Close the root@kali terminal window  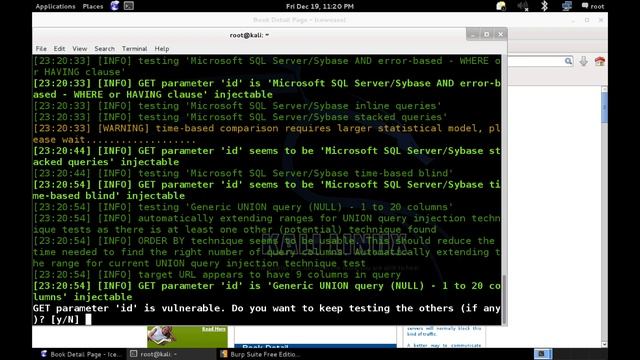pos(500,34)
